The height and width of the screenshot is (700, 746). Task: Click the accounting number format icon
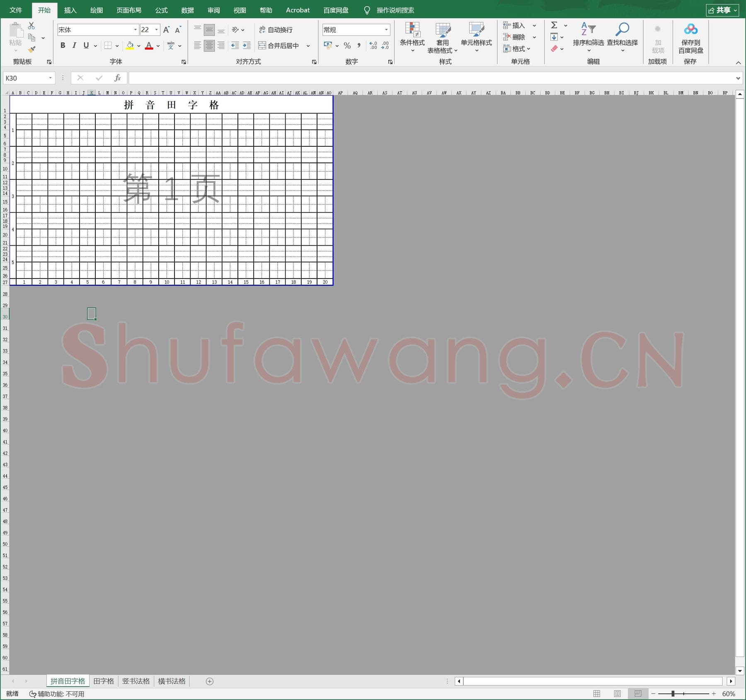[x=328, y=46]
